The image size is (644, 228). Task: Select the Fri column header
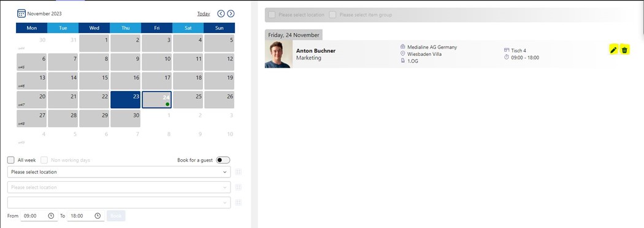(x=157, y=28)
